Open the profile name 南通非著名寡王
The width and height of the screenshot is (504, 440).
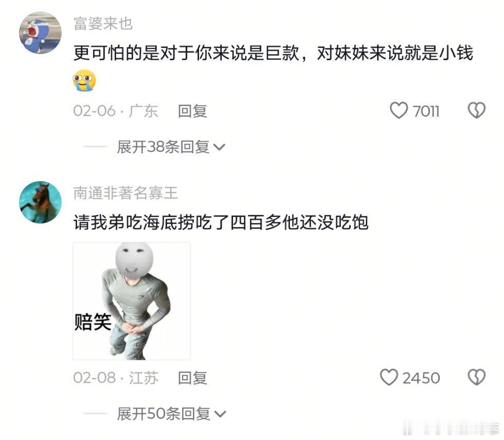125,193
